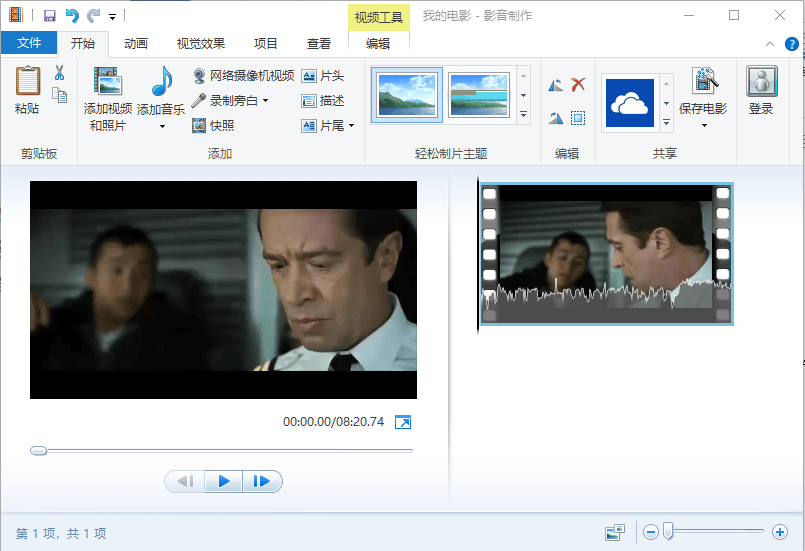
Task: Click the Save project icon in title bar
Action: pos(50,16)
